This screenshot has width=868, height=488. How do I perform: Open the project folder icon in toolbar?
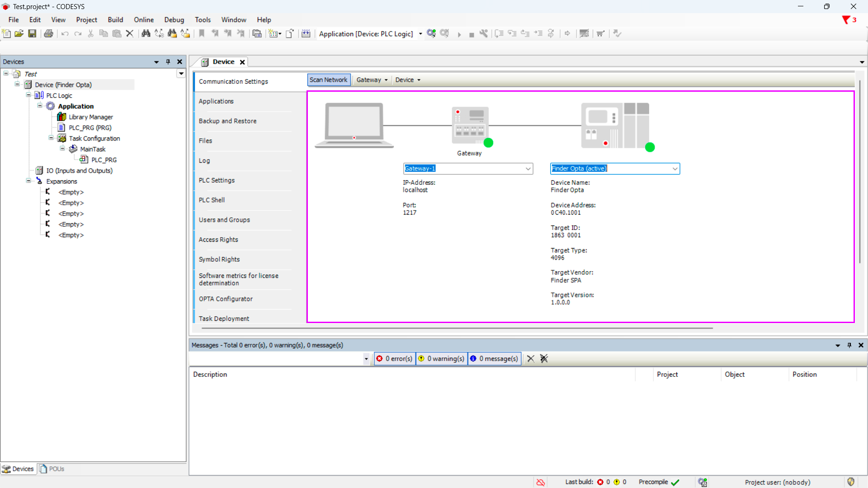pyautogui.click(x=19, y=33)
